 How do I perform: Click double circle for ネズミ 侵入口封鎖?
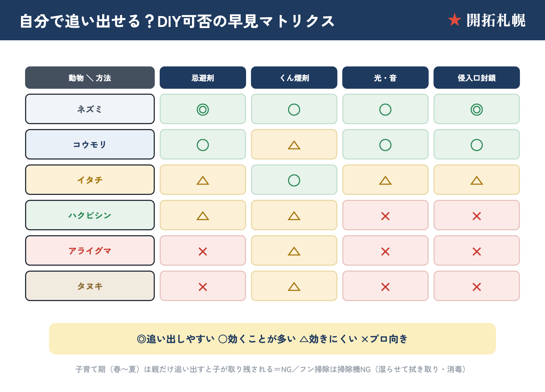pyautogui.click(x=477, y=110)
